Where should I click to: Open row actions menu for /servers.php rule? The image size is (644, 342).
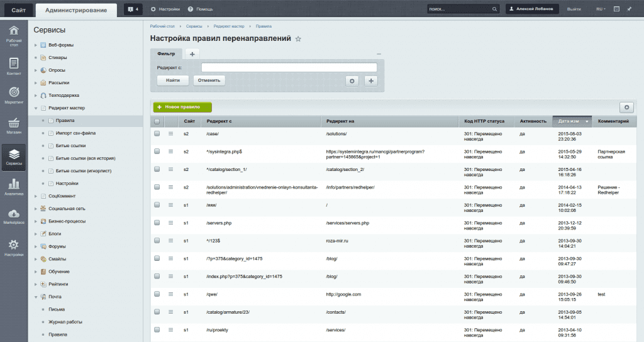(171, 223)
